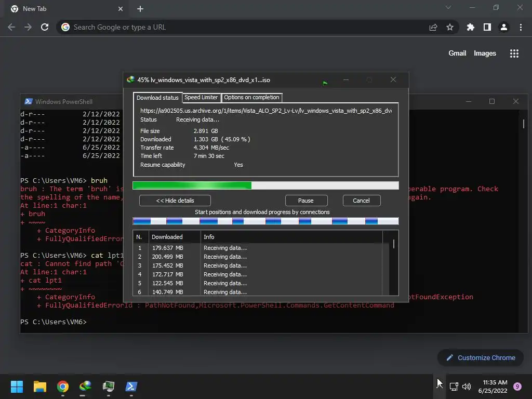Bookmark this tab with the star icon

pyautogui.click(x=450, y=27)
